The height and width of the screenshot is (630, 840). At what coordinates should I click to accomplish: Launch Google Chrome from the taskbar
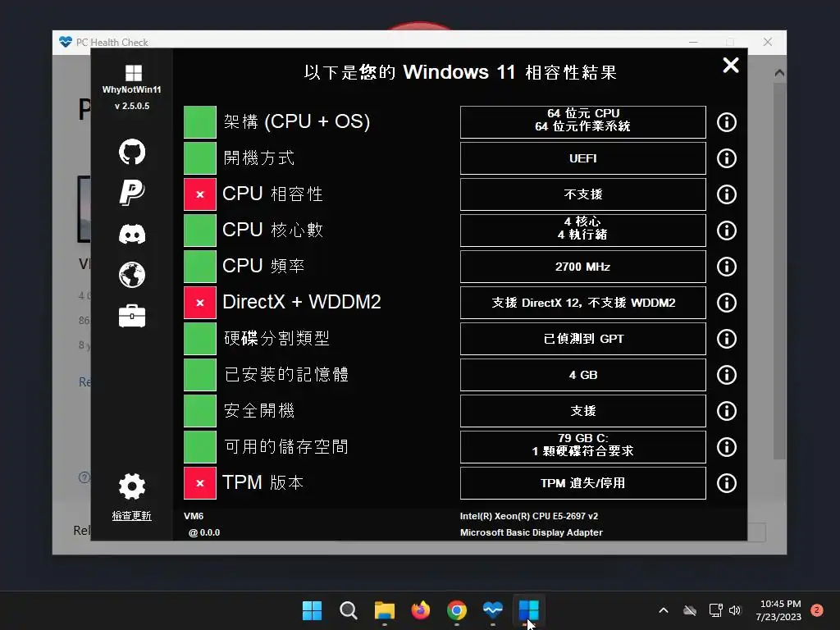click(x=456, y=610)
